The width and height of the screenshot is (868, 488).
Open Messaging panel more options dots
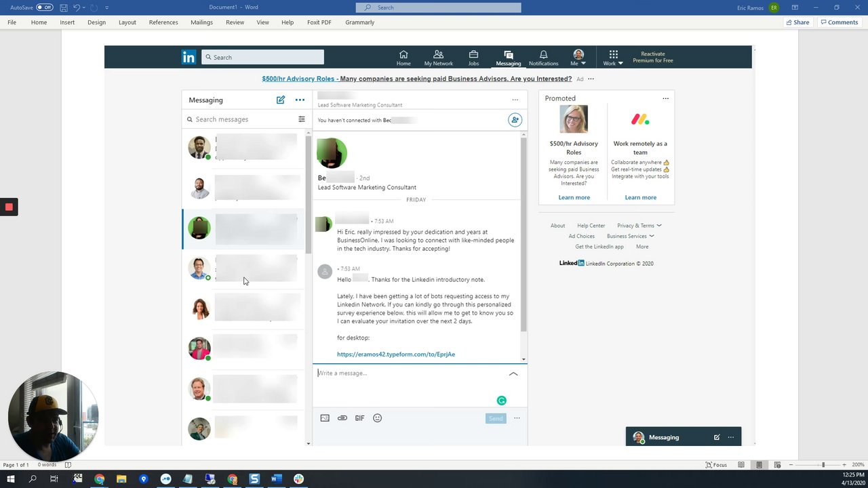click(300, 100)
